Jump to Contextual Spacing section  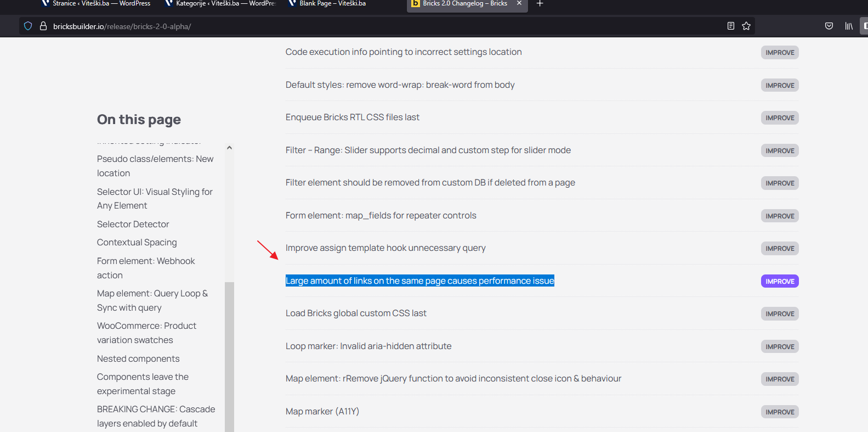[137, 242]
